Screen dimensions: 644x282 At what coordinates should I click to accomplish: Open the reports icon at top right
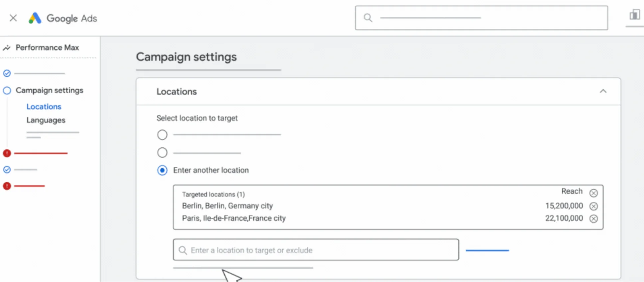[x=634, y=15]
